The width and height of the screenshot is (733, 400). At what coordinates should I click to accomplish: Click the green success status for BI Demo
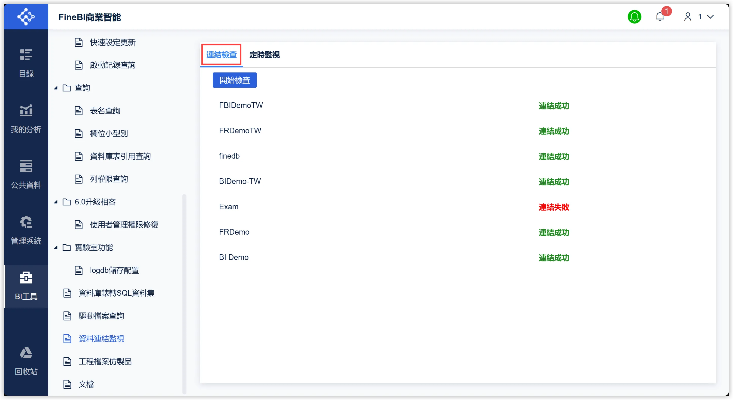click(x=554, y=257)
